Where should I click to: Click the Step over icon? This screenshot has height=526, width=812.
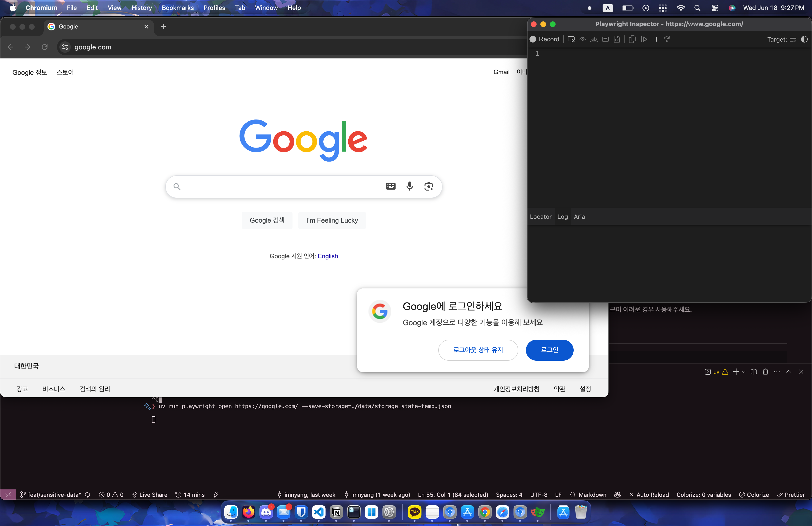click(667, 39)
